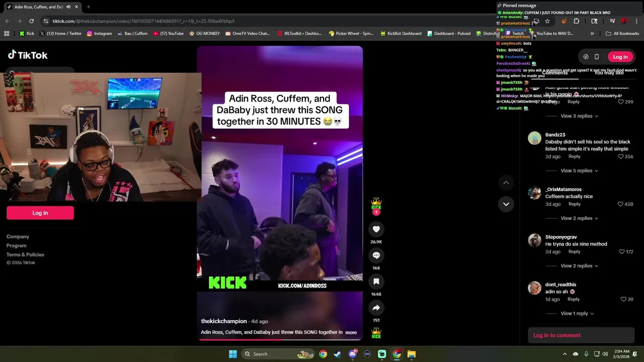Seek on the video progress bar
Screen dimensions: 644x362
coord(280,339)
